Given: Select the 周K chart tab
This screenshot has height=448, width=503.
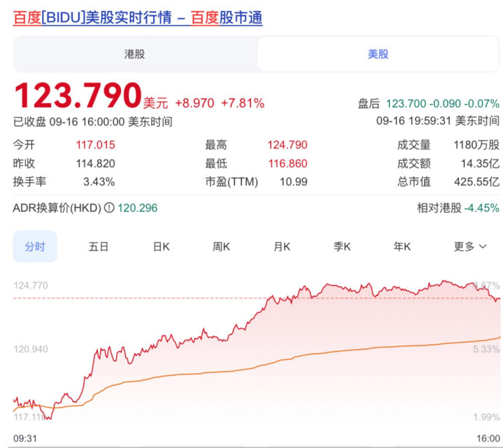Looking at the screenshot, I should click(x=221, y=246).
